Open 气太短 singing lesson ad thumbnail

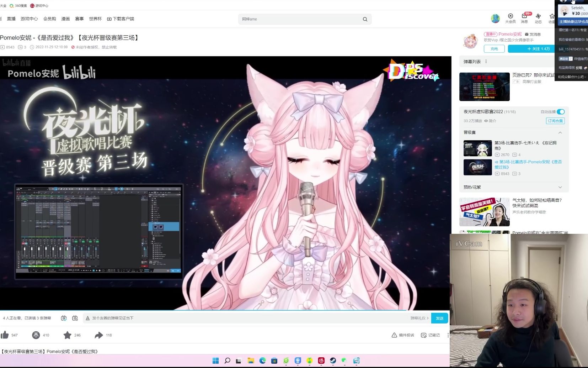pyautogui.click(x=484, y=212)
